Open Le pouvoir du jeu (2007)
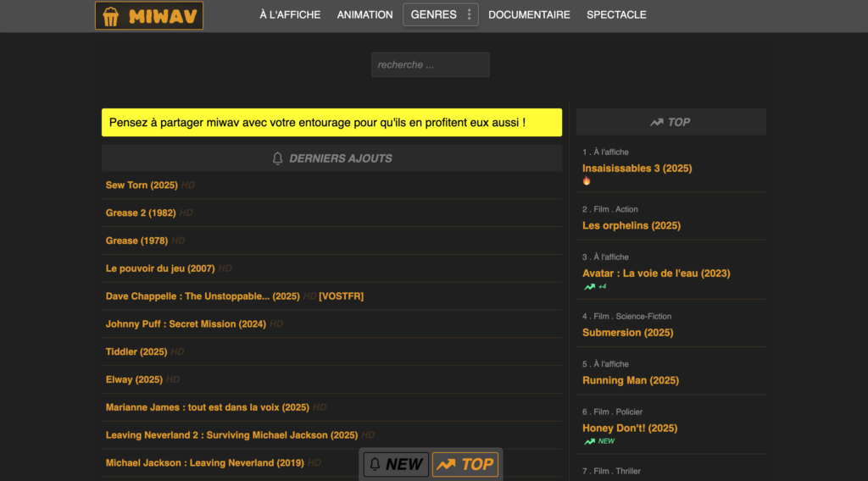The image size is (868, 481). click(x=159, y=268)
